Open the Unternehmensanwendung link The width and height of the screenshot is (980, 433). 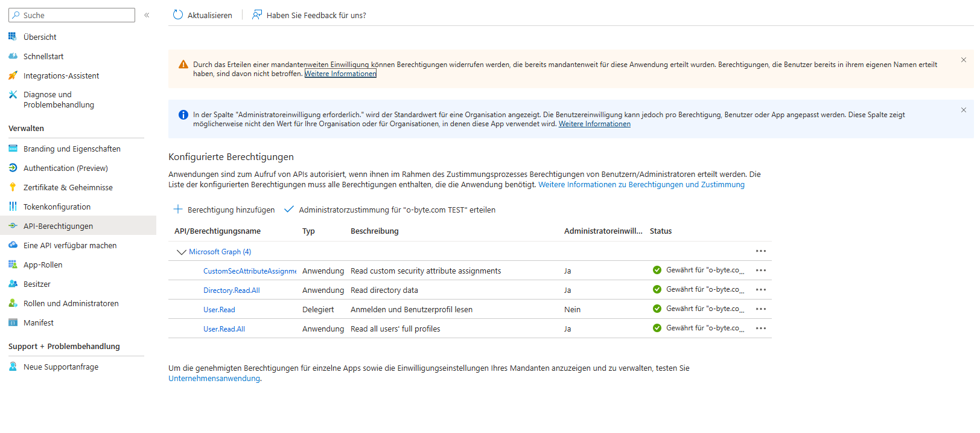point(214,379)
